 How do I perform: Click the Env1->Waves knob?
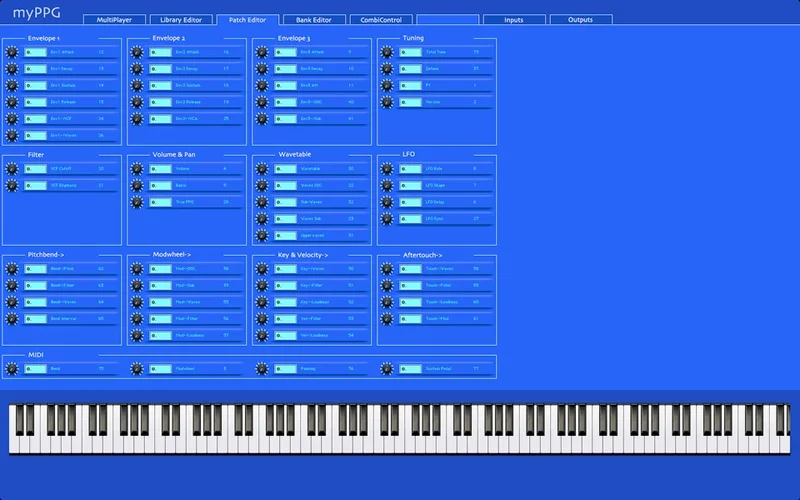[12, 136]
